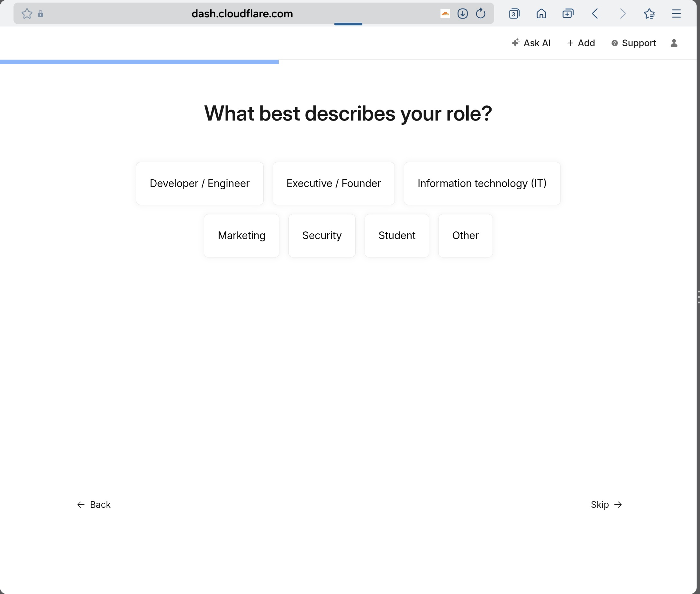The image size is (700, 594).
Task: Click the lock security icon
Action: tap(41, 14)
